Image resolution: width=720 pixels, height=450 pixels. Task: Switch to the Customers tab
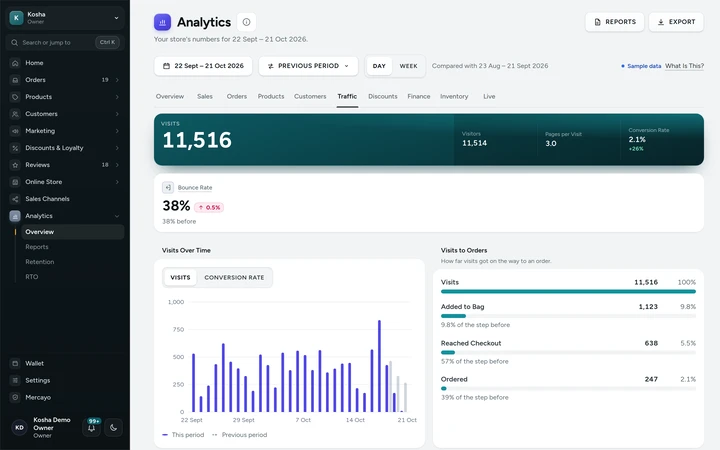pyautogui.click(x=310, y=96)
